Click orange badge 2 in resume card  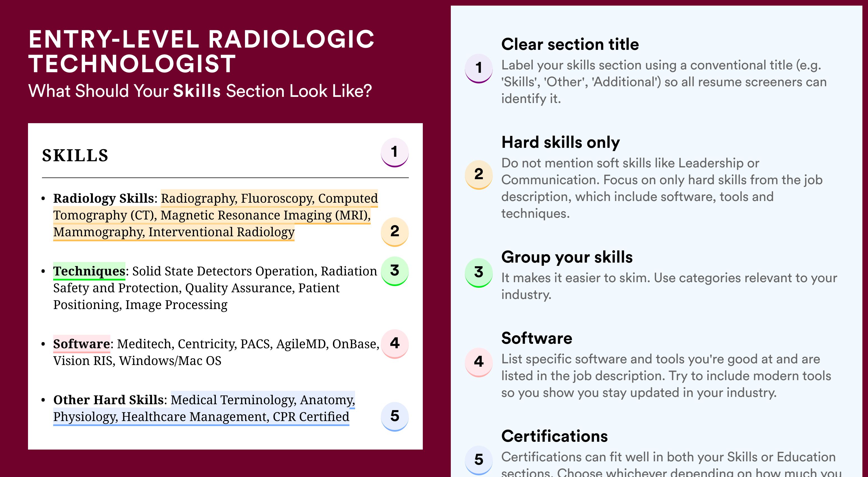(x=395, y=232)
